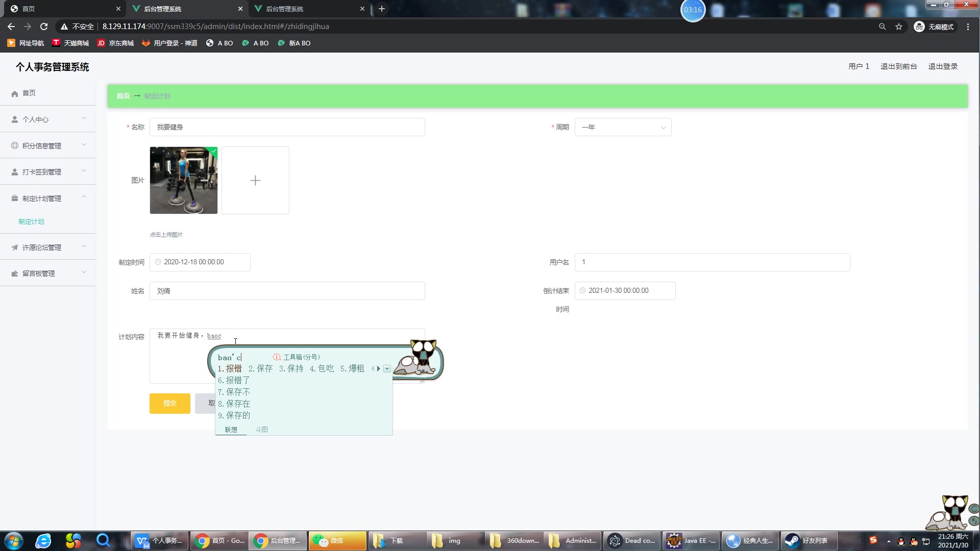Select the 个人中心 user icon
Viewport: 980px width, 551px height.
click(x=14, y=119)
